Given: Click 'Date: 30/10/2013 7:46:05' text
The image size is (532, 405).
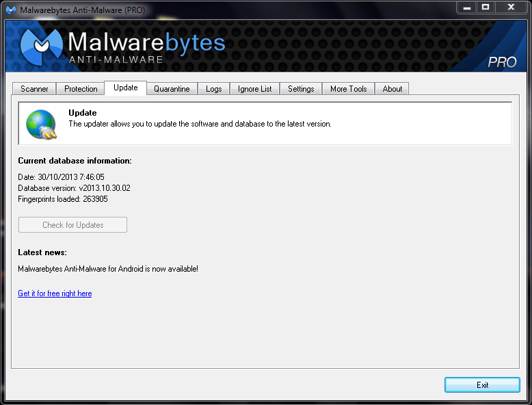Looking at the screenshot, I should click(61, 177).
